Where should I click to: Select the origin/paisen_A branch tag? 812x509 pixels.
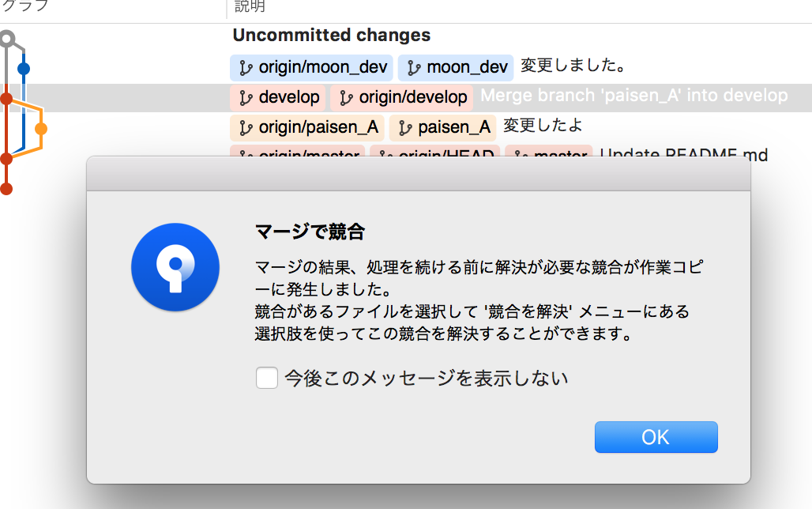point(307,127)
